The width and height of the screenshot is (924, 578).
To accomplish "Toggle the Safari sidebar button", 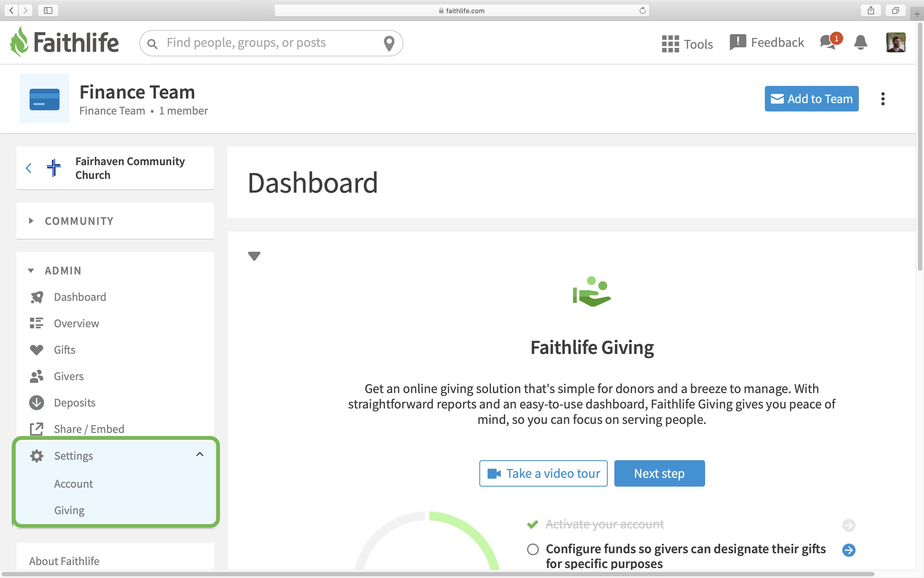I will [x=48, y=10].
